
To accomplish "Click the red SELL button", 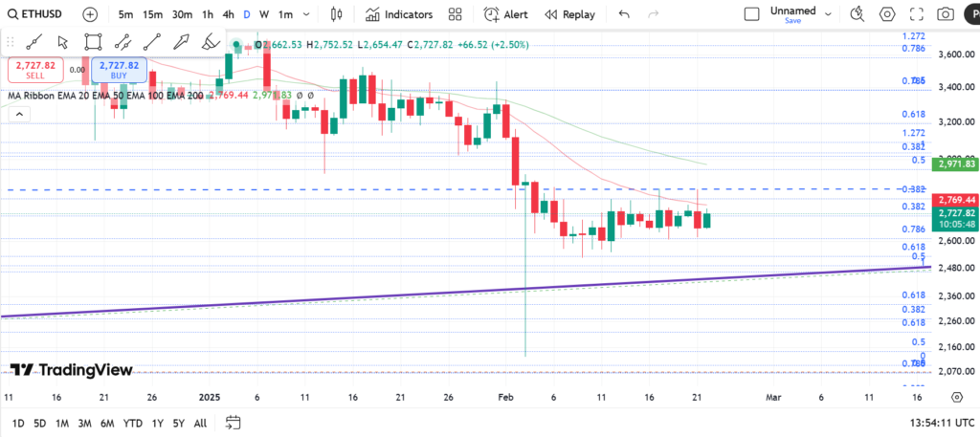I will coord(35,70).
